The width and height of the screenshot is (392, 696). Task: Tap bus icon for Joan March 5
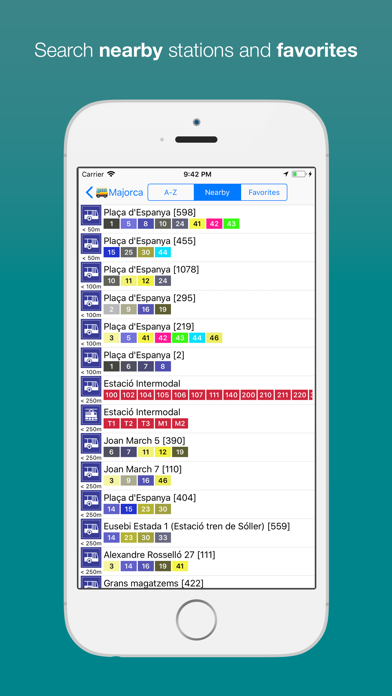click(x=91, y=443)
